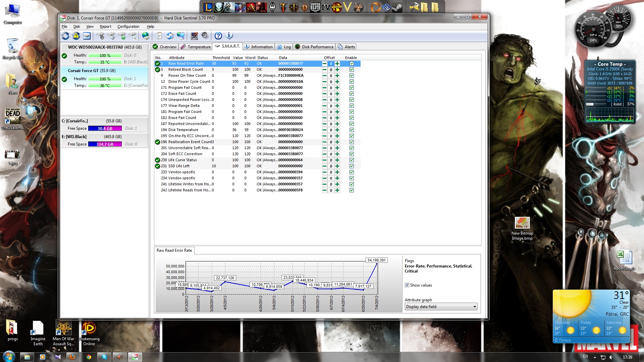
Task: Uncheck Enable for Lifetime Reads from Host
Action: pyautogui.click(x=352, y=190)
